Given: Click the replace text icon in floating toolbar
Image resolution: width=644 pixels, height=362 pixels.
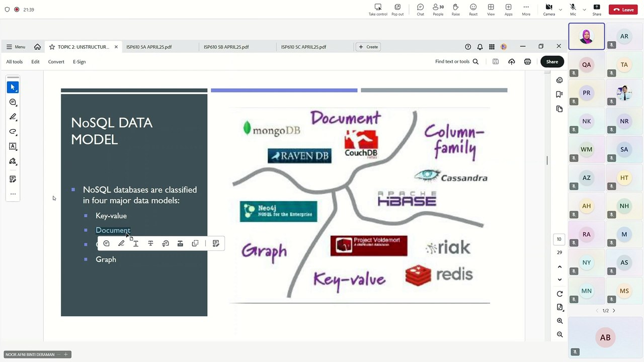Looking at the screenshot, I should [166, 243].
